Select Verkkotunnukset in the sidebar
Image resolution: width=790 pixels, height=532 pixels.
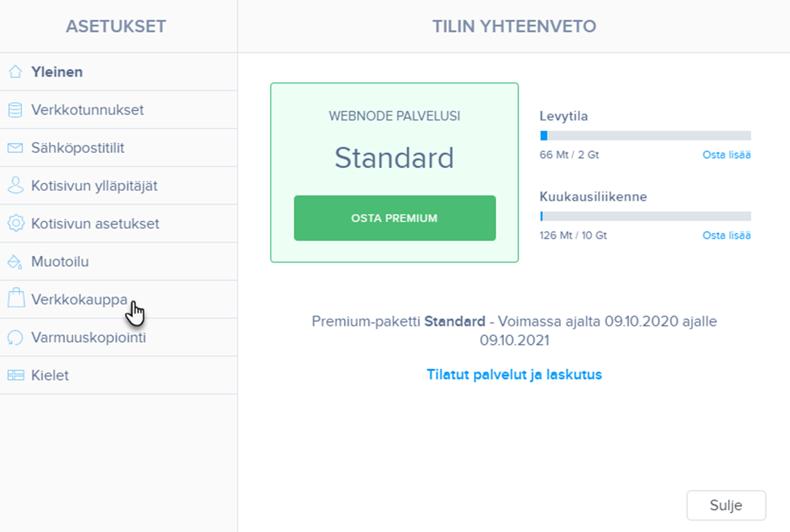(87, 110)
